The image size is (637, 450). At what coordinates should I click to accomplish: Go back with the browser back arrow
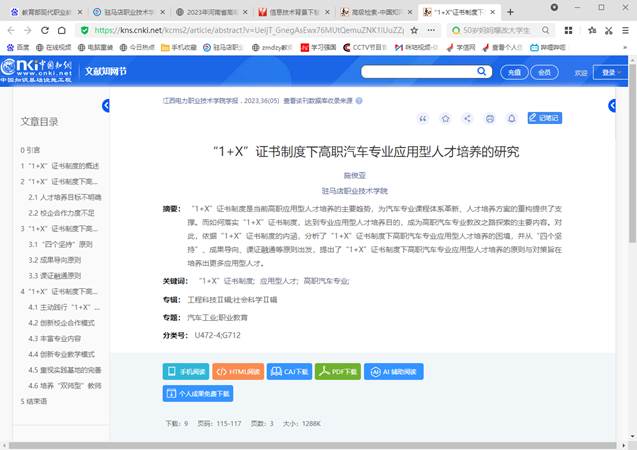(11, 30)
